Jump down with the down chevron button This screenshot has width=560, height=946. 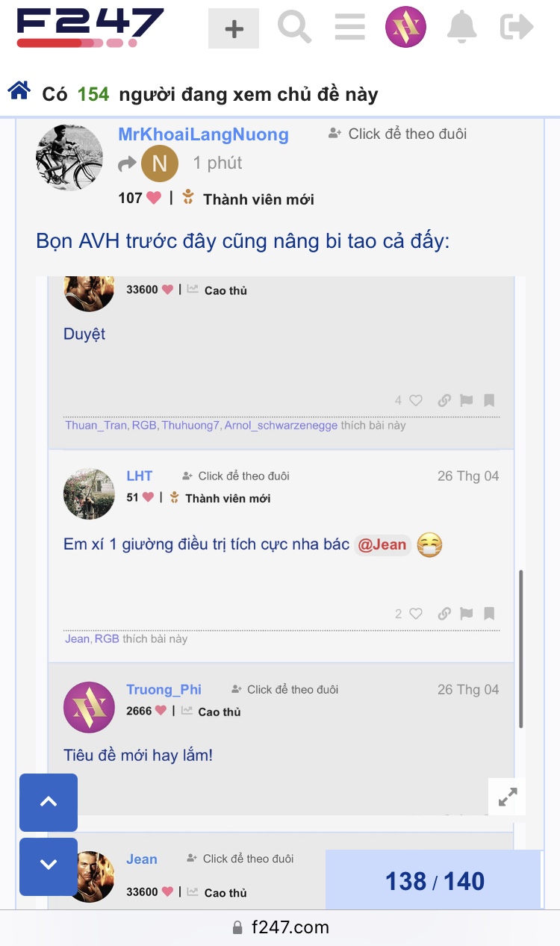49,865
